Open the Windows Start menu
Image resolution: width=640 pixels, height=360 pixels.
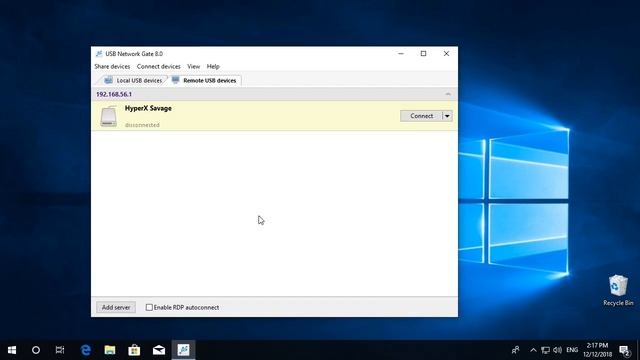pos(12,350)
